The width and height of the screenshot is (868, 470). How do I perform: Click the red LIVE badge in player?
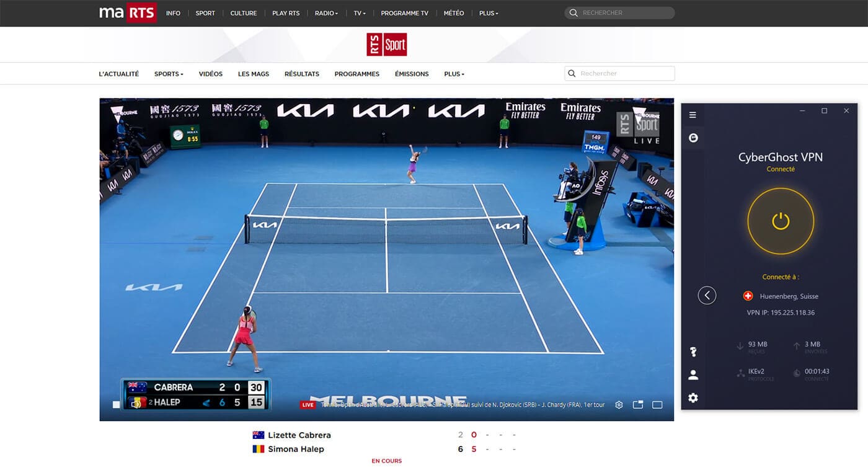pyautogui.click(x=308, y=405)
